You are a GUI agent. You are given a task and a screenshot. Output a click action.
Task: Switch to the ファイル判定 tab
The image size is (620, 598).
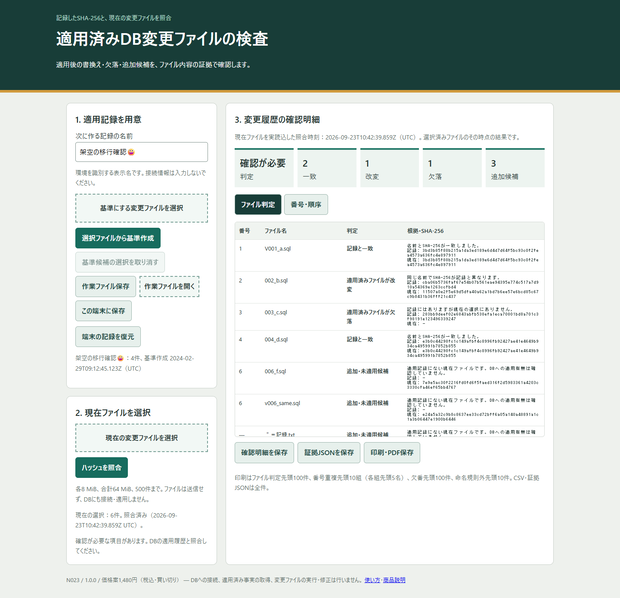pyautogui.click(x=258, y=204)
